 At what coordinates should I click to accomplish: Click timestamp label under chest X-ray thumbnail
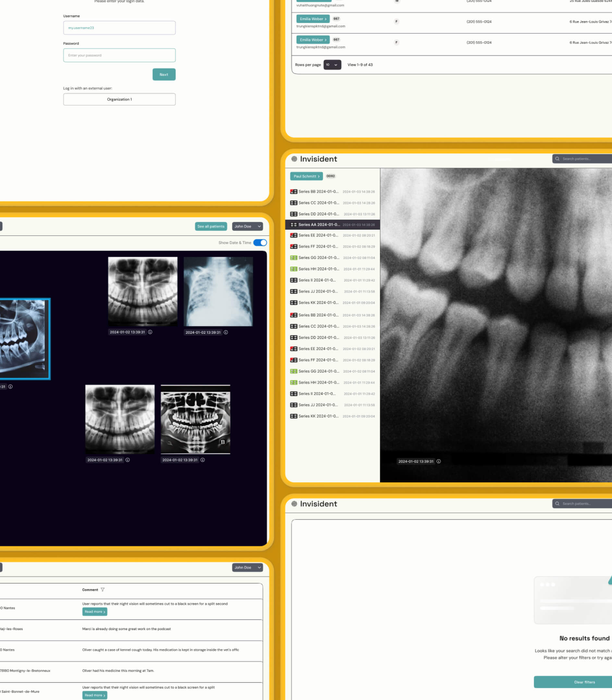[203, 332]
